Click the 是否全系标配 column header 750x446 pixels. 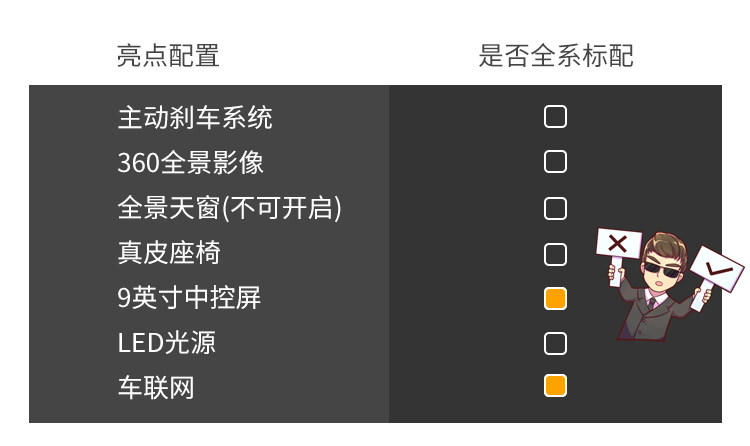pyautogui.click(x=555, y=56)
